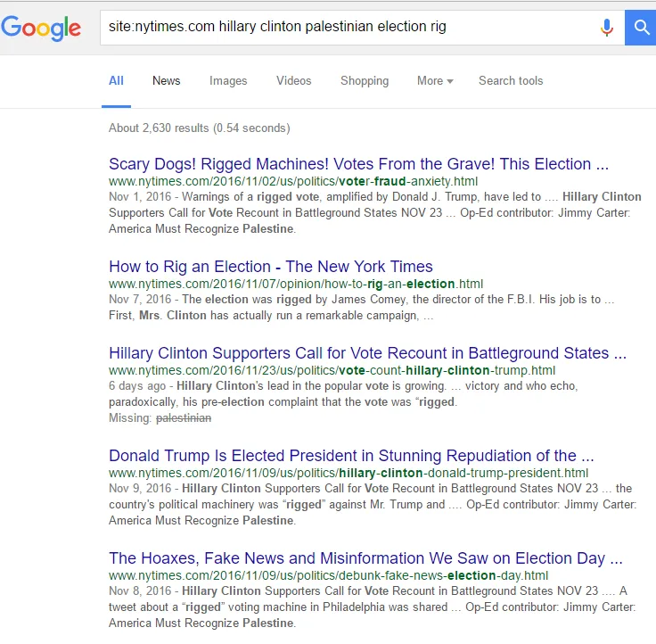Image resolution: width=656 pixels, height=644 pixels.
Task: Open 'The Hoaxes, Fake News and Misinformation' result
Action: [365, 558]
